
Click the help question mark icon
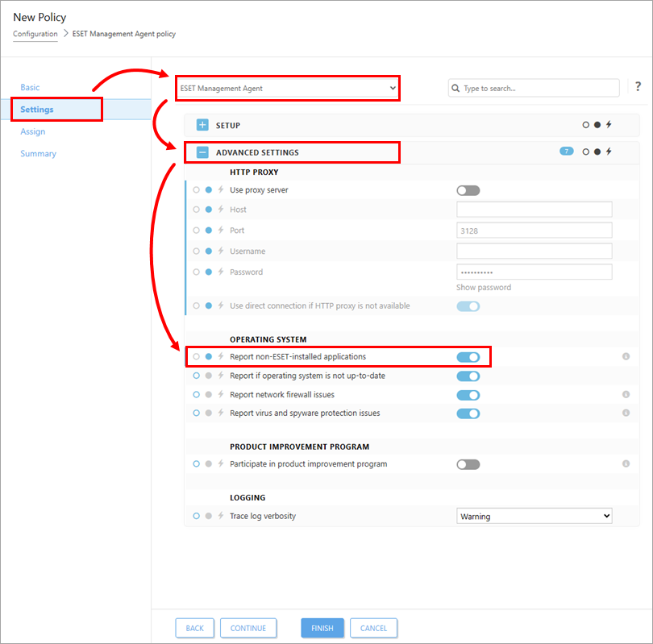coord(638,86)
